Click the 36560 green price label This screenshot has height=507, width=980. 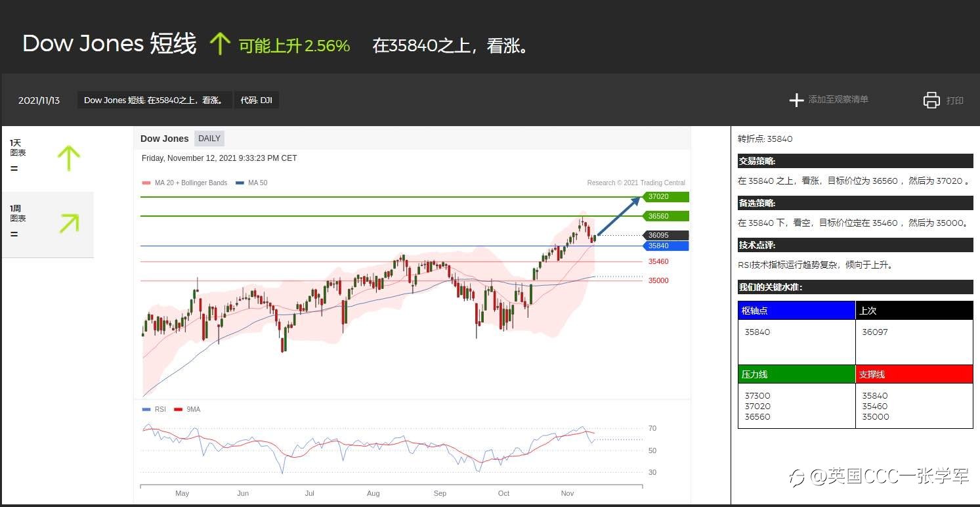(x=665, y=216)
